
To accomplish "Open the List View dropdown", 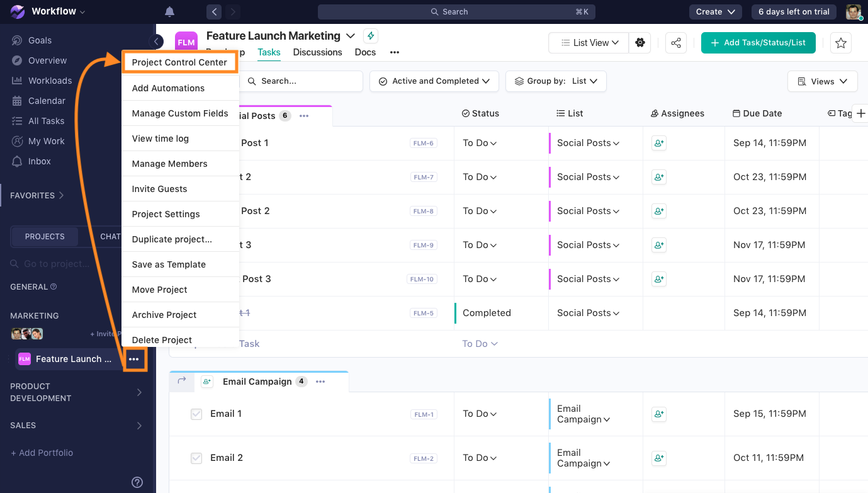I will [x=589, y=43].
